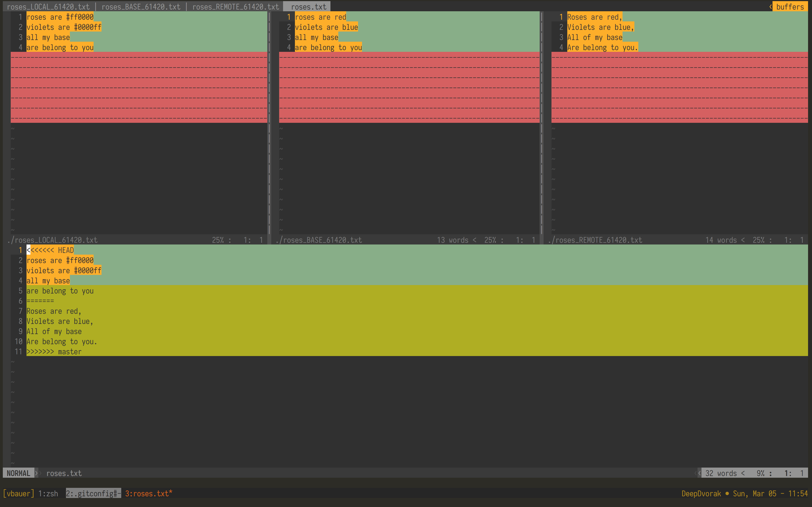Select the roses_REMOTE_61420.txt buffer tab

pos(235,7)
